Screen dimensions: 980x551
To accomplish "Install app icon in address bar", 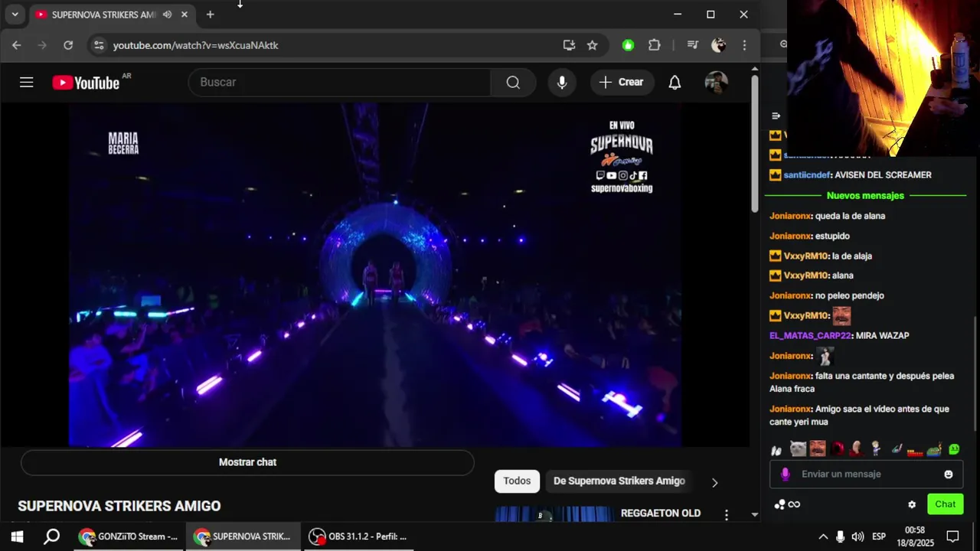I will (x=569, y=45).
